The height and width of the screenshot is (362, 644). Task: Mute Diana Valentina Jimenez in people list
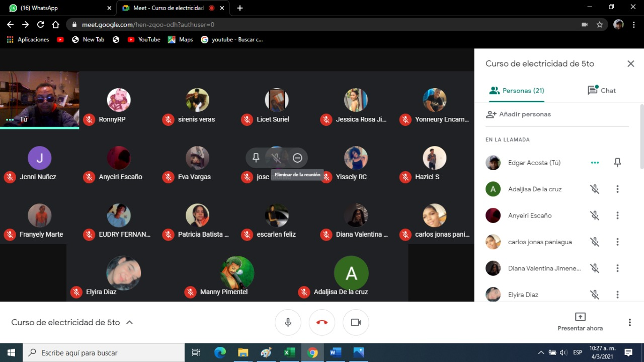(595, 268)
